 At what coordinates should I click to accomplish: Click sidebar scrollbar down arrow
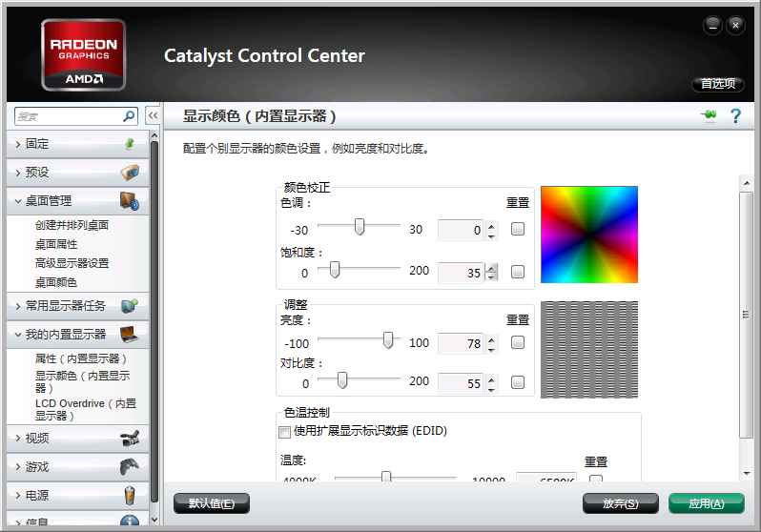click(x=154, y=520)
